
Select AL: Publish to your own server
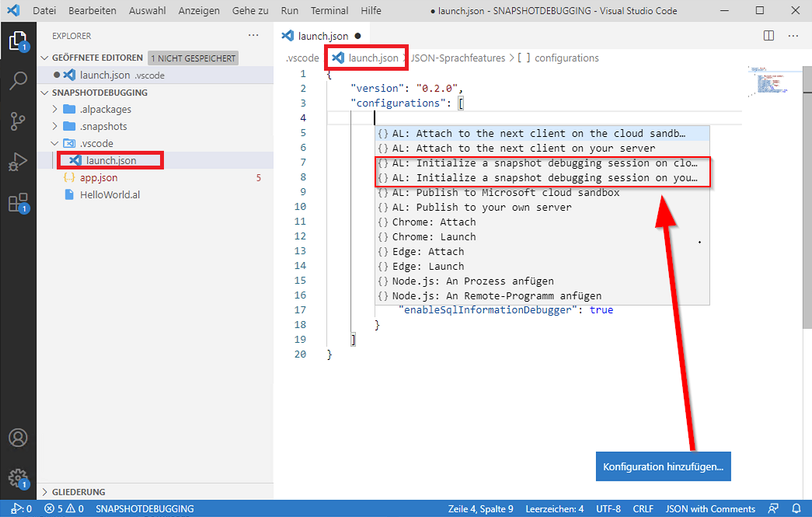point(542,208)
